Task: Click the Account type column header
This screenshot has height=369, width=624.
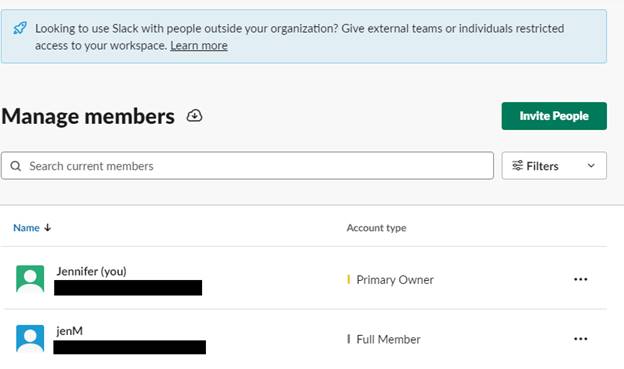Action: 376,228
